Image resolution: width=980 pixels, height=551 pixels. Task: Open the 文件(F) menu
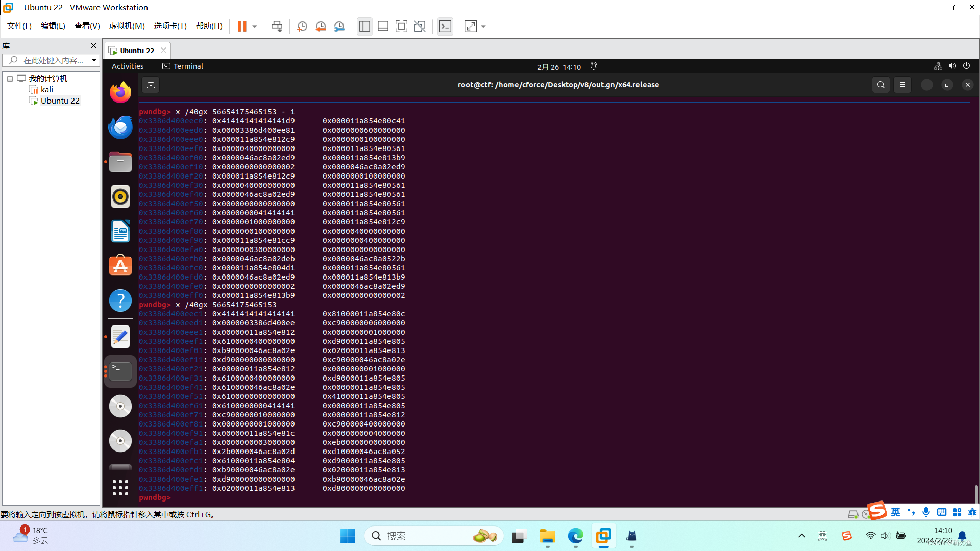pyautogui.click(x=19, y=26)
